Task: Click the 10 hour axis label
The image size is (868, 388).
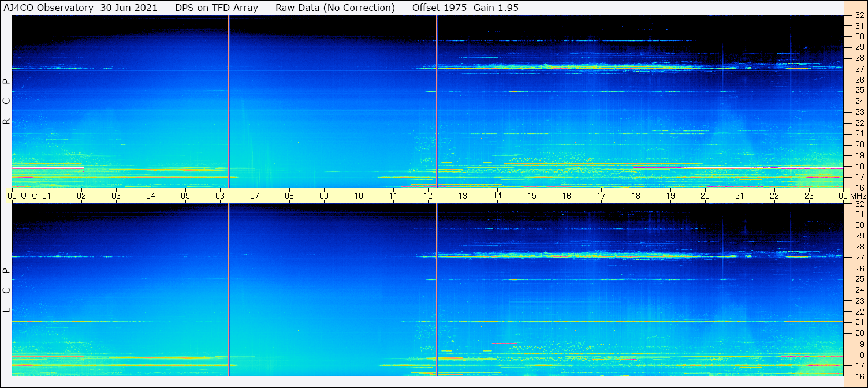Action: [x=359, y=196]
